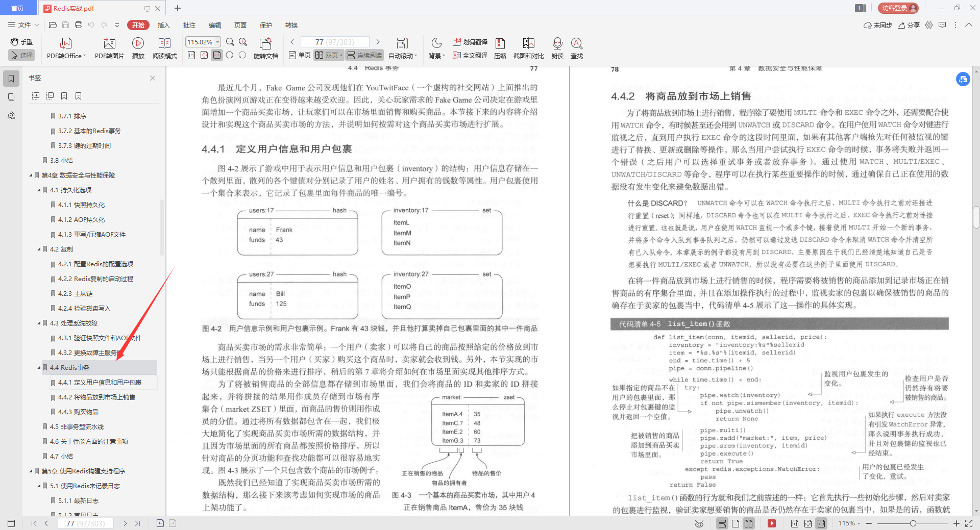Enter 阅读模式 reading mode

coord(164,48)
